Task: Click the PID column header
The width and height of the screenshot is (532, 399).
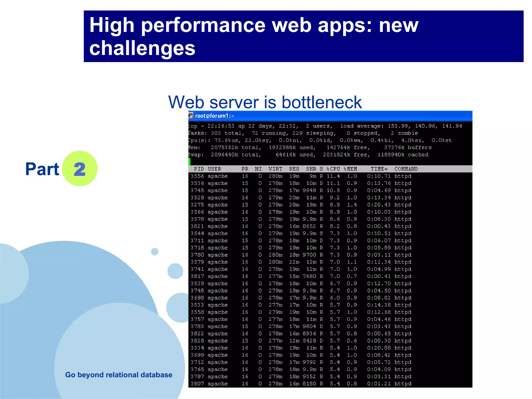Action: click(x=199, y=169)
